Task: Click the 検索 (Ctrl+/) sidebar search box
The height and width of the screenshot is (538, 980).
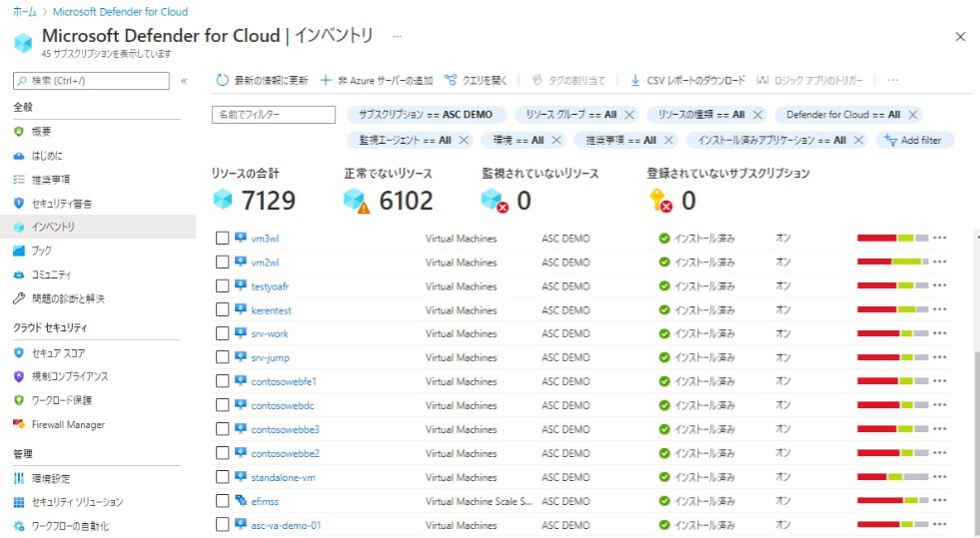Action: click(91, 81)
